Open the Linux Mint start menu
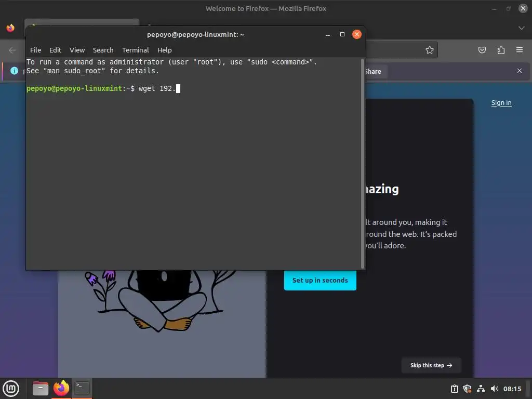The height and width of the screenshot is (399, 532). coord(11,389)
